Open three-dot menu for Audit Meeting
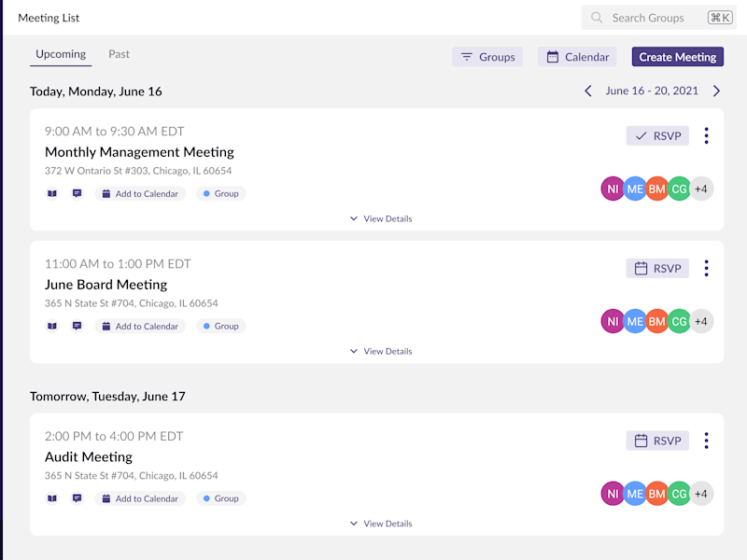 [706, 441]
